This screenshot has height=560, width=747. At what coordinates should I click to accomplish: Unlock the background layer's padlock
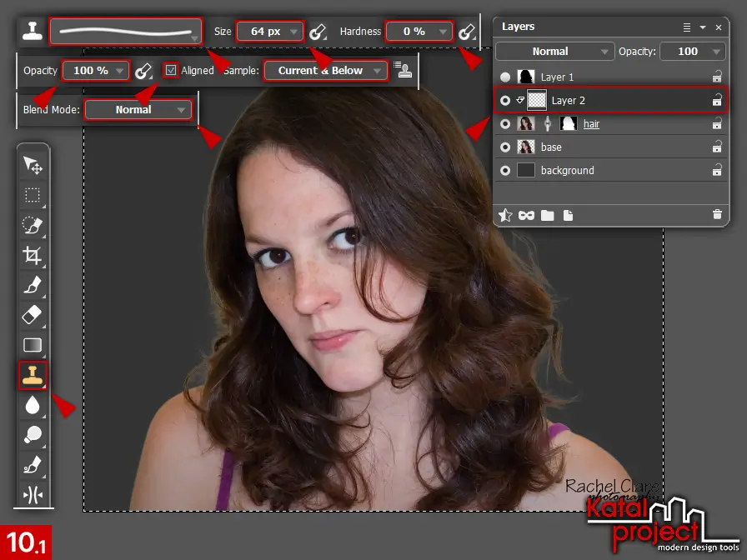(x=717, y=170)
